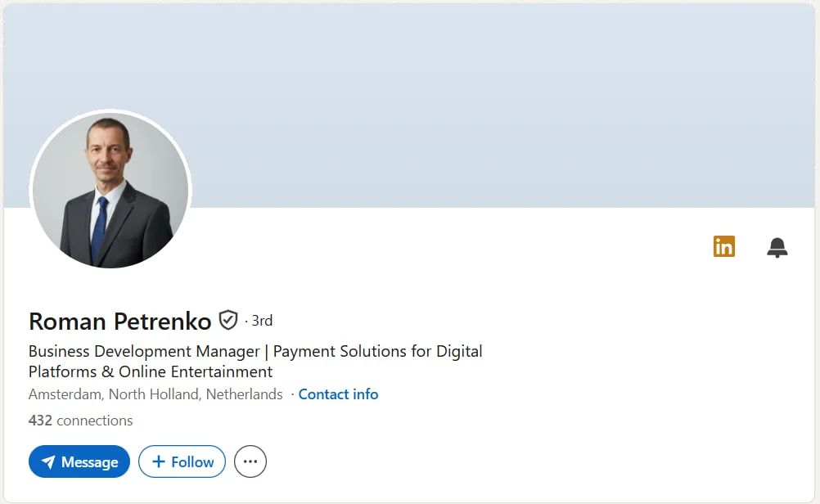View the 432 connections
This screenshot has width=820, height=504.
pos(80,421)
